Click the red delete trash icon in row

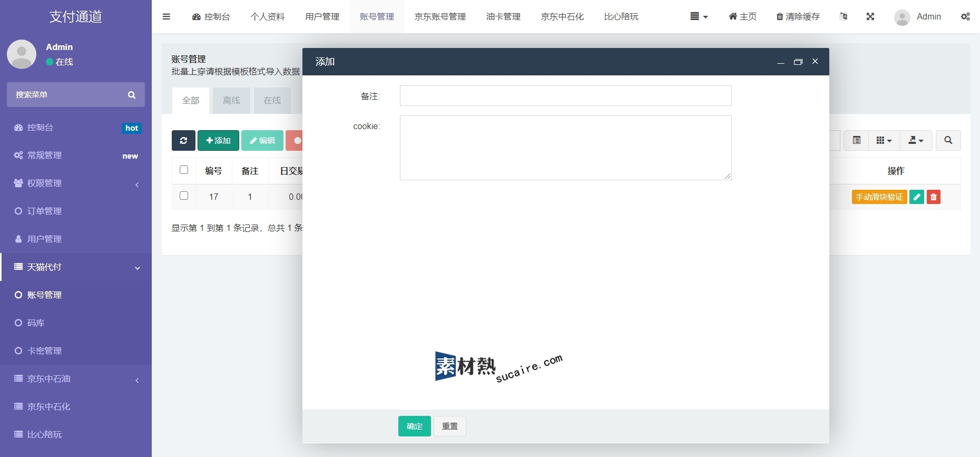tap(934, 197)
